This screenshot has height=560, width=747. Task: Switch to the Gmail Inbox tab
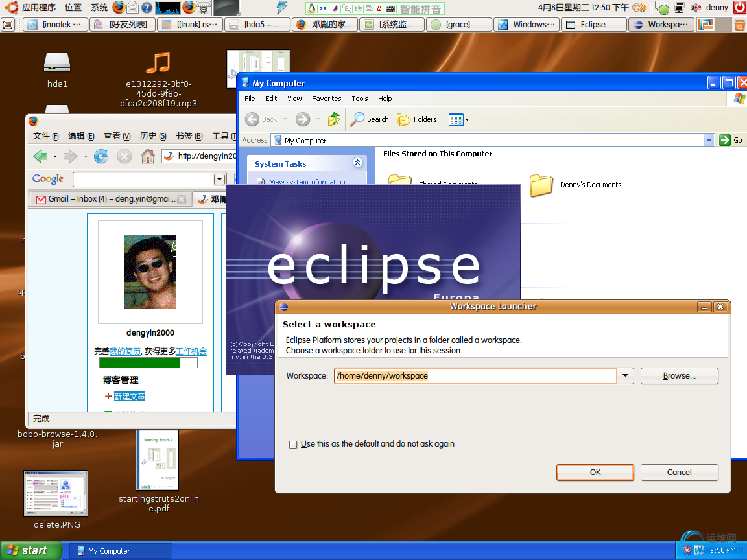point(110,199)
